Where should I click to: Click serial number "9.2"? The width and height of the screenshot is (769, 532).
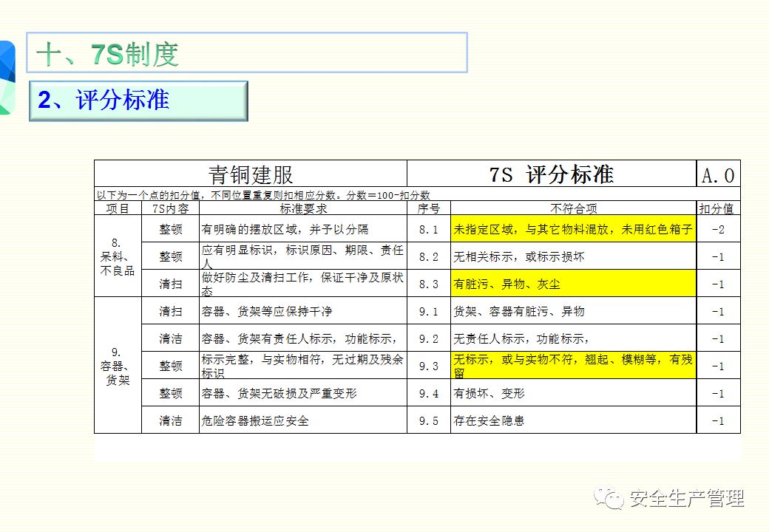coord(429,339)
